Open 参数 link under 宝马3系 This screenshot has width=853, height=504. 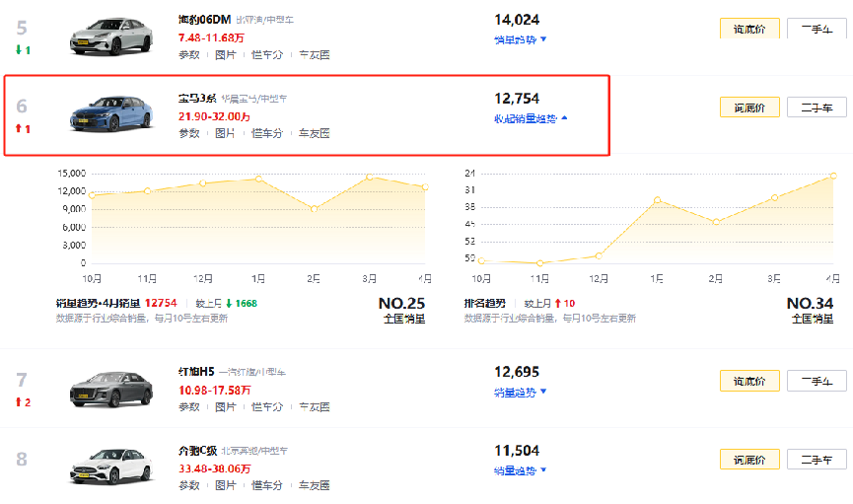pyautogui.click(x=189, y=133)
